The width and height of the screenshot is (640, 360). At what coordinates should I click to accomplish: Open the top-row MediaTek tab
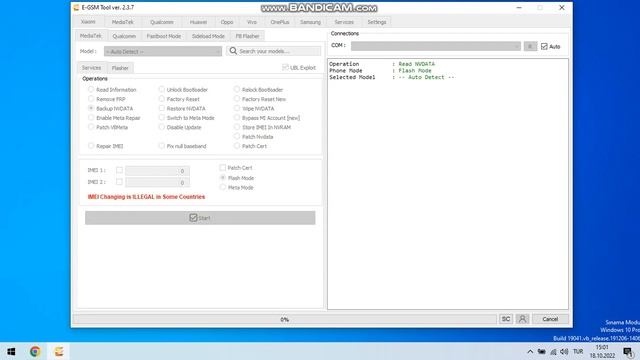(122, 22)
